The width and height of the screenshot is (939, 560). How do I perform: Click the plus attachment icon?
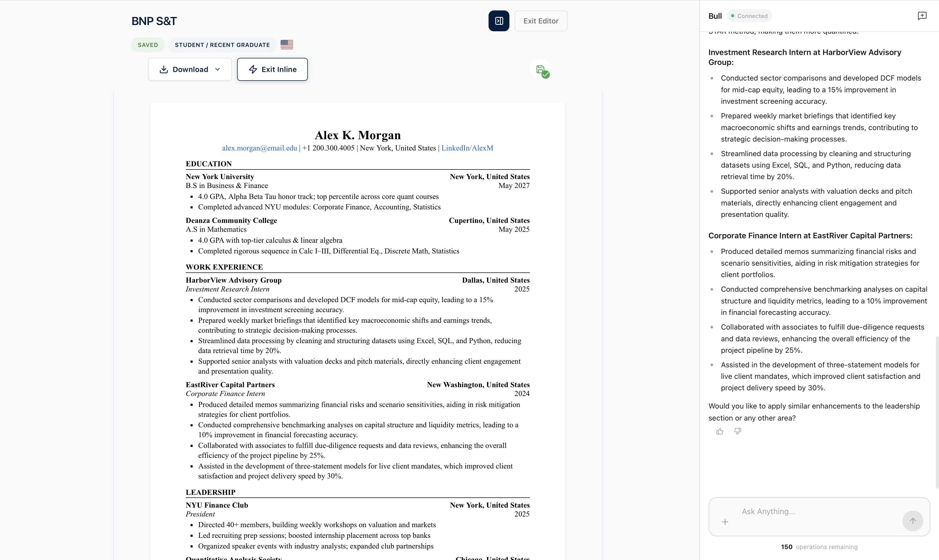pos(725,522)
